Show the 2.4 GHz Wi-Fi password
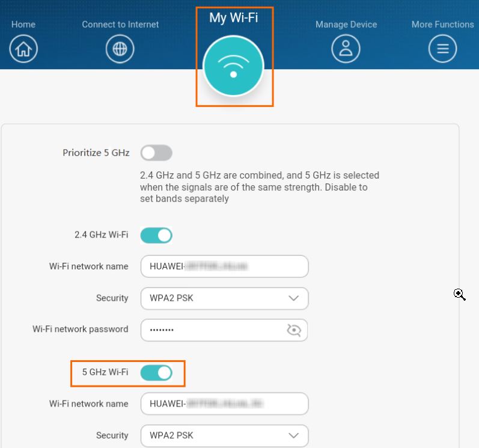The height and width of the screenshot is (448, 479). pyautogui.click(x=294, y=330)
